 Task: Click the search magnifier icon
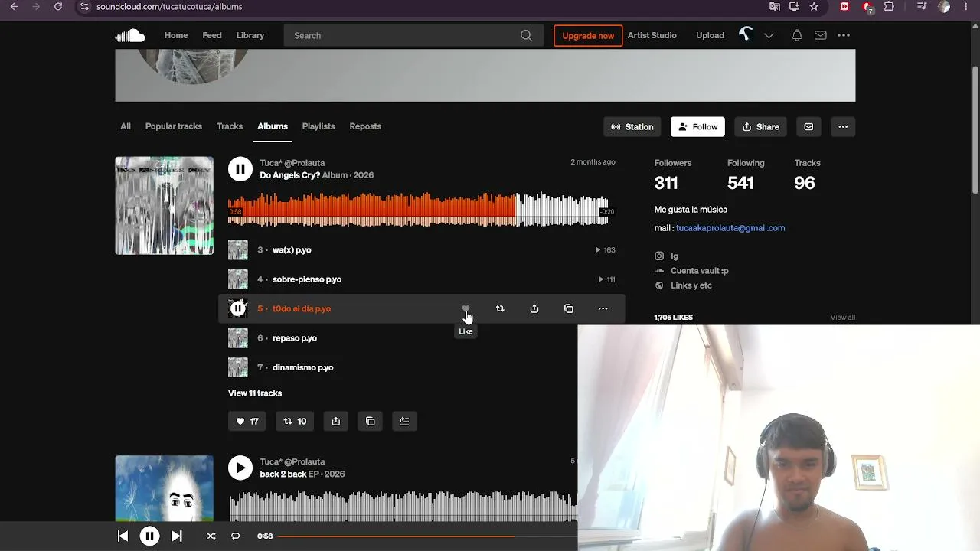click(526, 35)
